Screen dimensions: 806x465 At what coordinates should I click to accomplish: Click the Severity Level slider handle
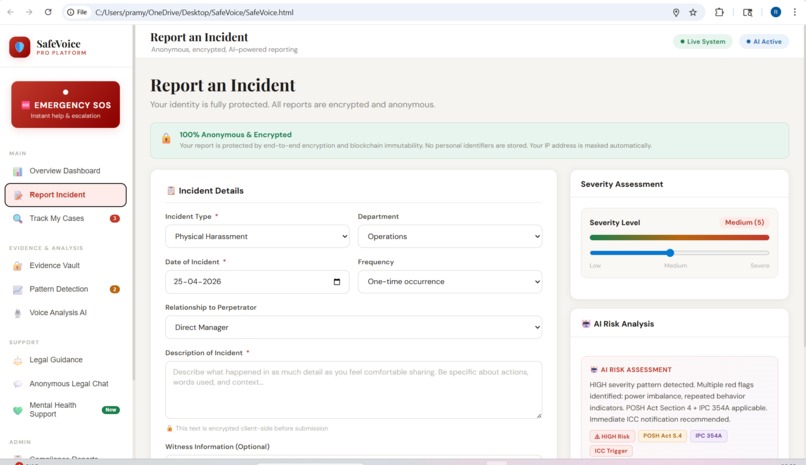point(670,253)
